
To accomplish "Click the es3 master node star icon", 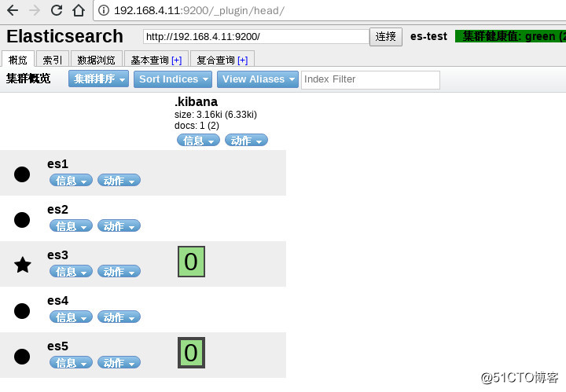I will [x=22, y=265].
